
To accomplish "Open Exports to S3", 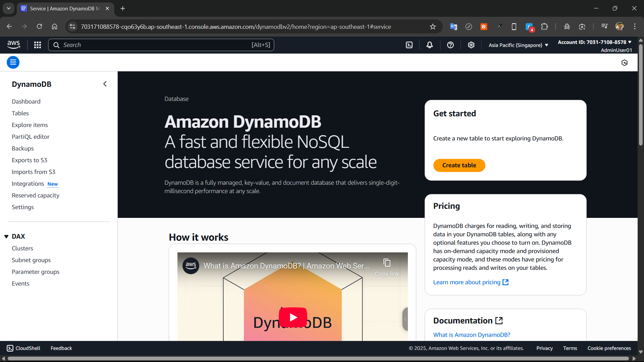I will click(30, 160).
